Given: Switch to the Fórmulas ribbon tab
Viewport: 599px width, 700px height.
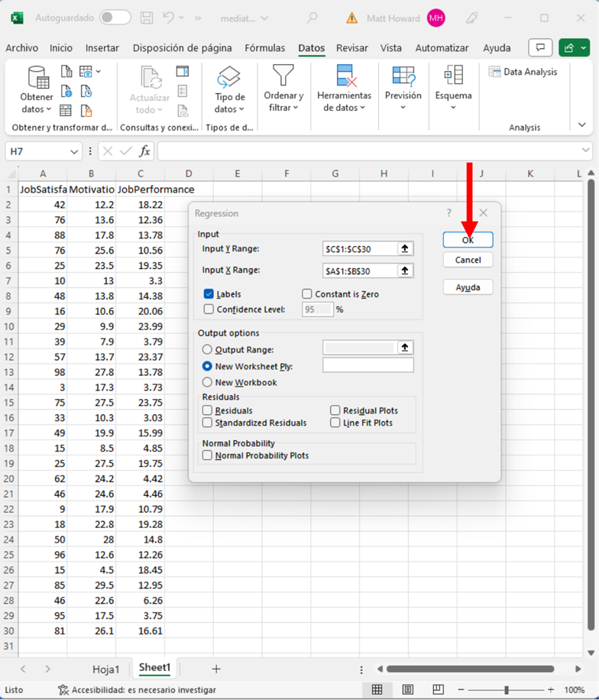Looking at the screenshot, I should (264, 48).
